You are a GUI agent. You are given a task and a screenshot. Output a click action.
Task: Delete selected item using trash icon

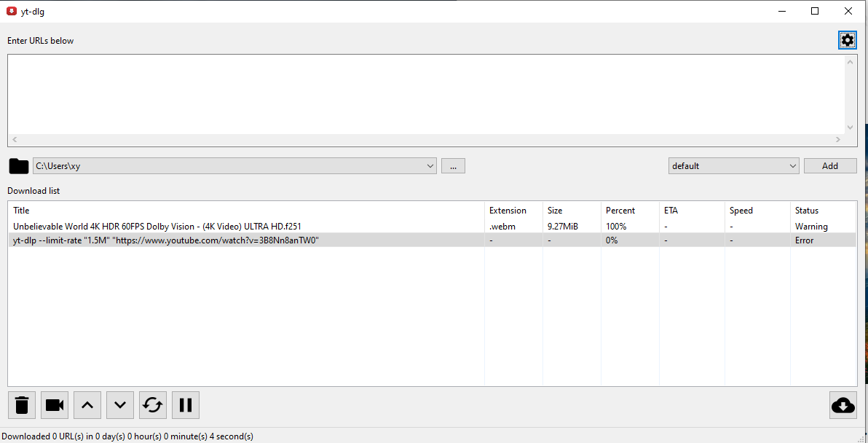tap(22, 405)
